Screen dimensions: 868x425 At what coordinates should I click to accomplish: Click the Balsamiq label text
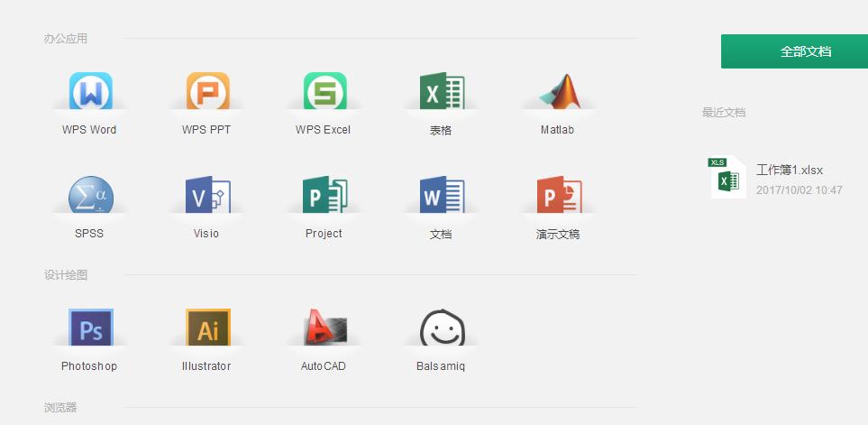[x=441, y=365]
